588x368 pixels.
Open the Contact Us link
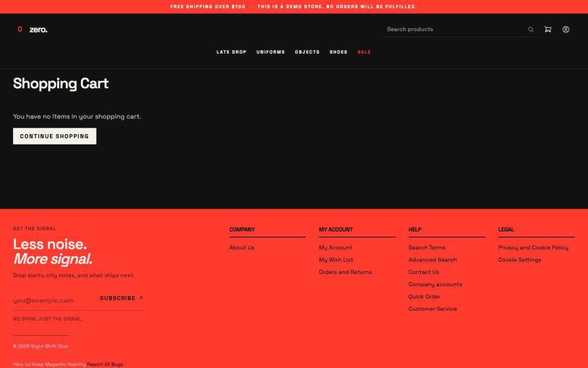coord(424,272)
